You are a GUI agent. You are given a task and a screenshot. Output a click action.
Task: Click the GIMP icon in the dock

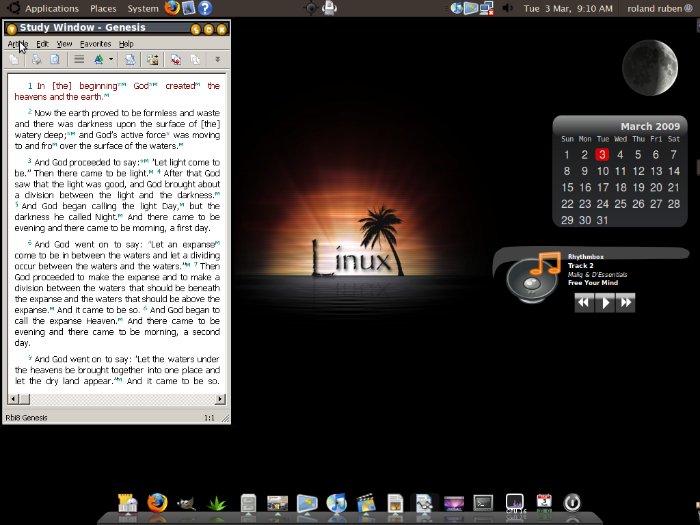(x=187, y=503)
